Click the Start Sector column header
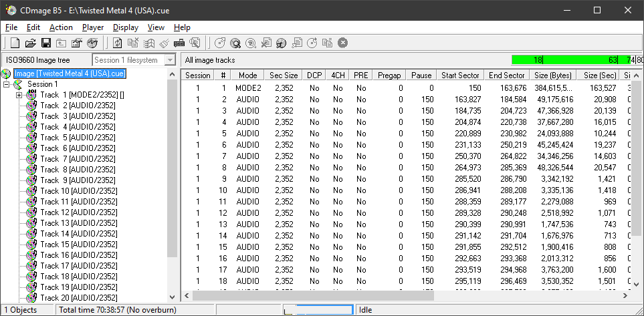The image size is (644, 316). coord(460,75)
